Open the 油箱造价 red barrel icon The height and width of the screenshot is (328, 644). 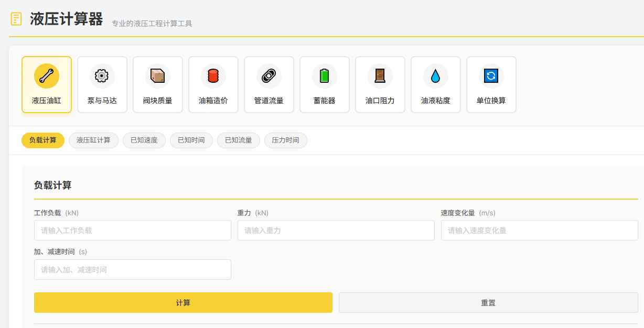[x=213, y=76]
